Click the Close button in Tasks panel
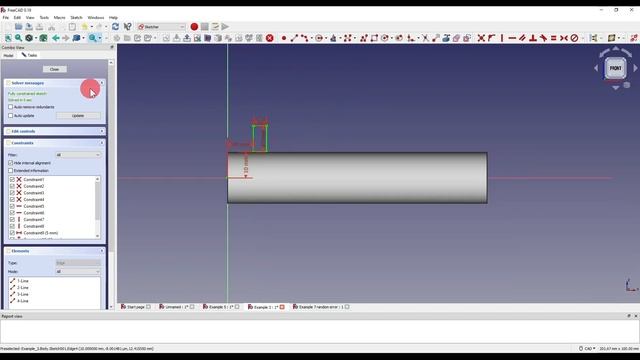The width and height of the screenshot is (640, 360). [x=54, y=69]
